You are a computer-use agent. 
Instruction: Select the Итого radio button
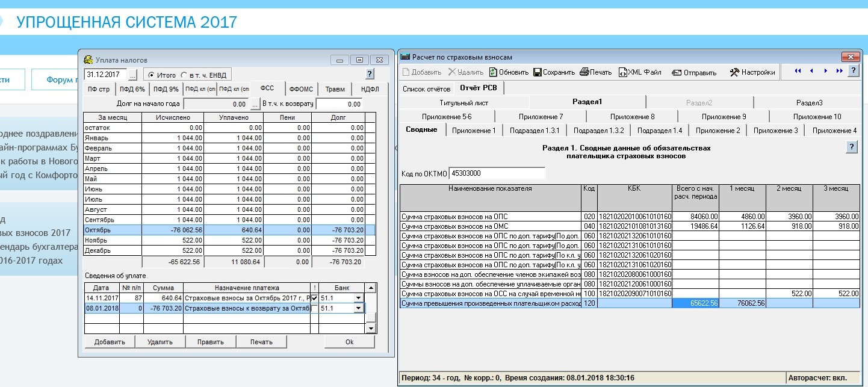pos(150,75)
